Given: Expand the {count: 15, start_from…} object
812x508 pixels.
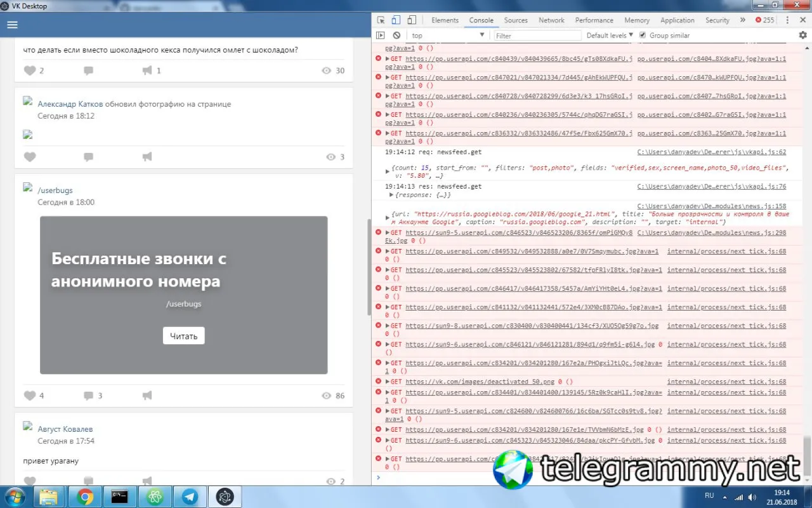Looking at the screenshot, I should [x=388, y=171].
